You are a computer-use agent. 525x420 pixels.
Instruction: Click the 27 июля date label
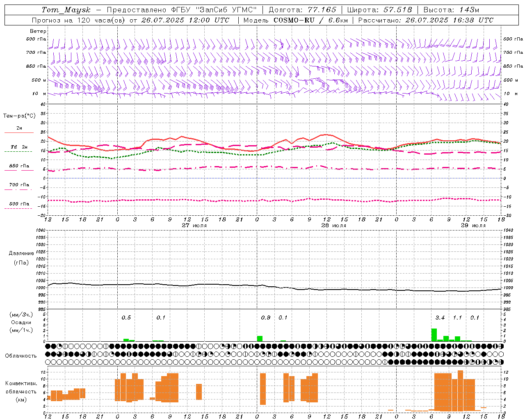194,226
